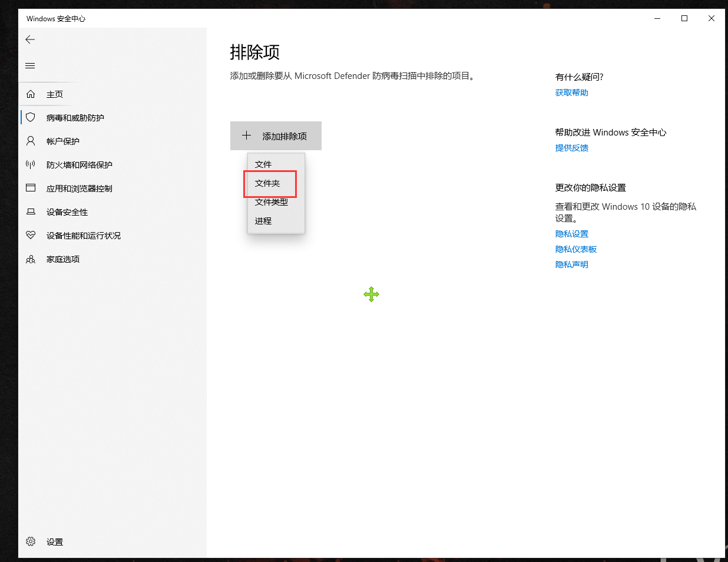Viewport: 728px width, 562px height.
Task: Open the 提供反馈 feedback link
Action: click(571, 148)
